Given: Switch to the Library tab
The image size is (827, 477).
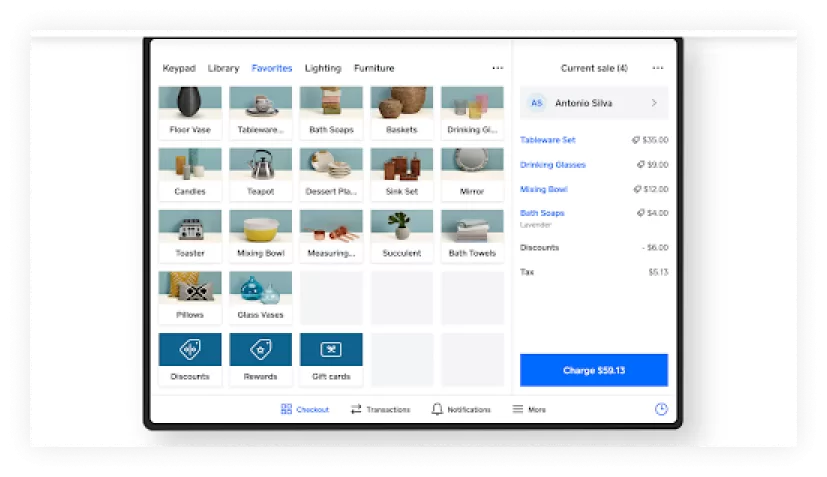Looking at the screenshot, I should pyautogui.click(x=223, y=68).
